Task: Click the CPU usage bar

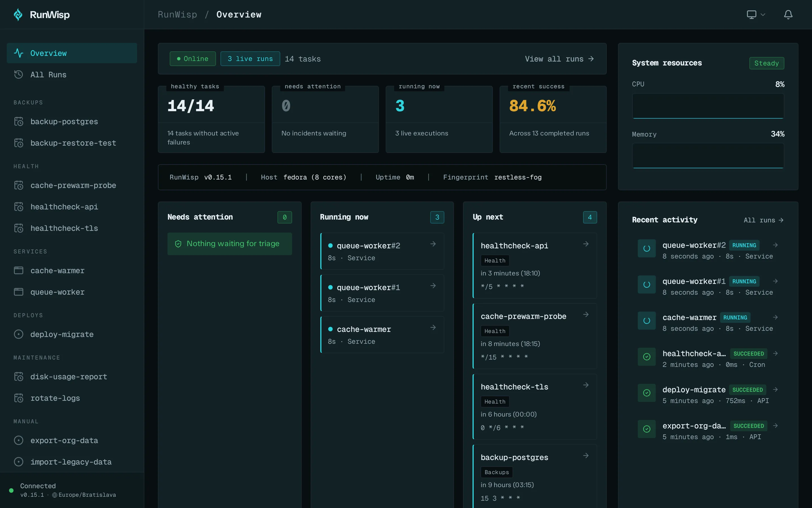Action: 708,106
